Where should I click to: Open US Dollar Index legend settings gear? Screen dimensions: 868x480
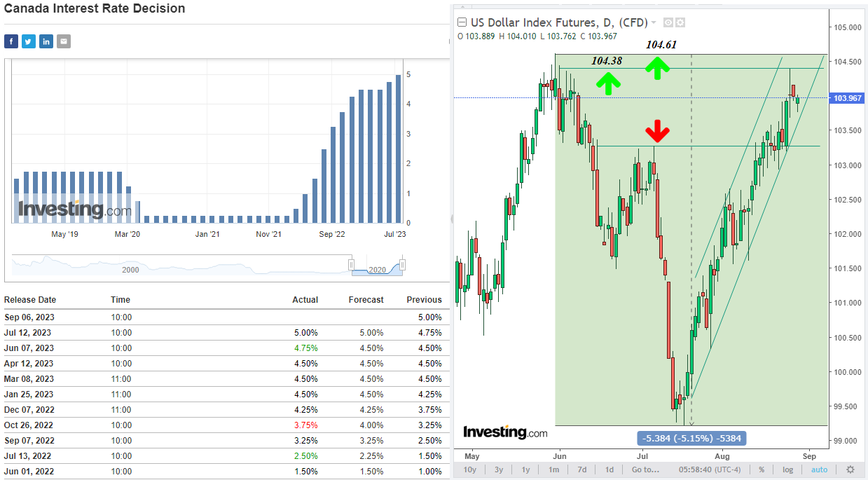(x=680, y=22)
